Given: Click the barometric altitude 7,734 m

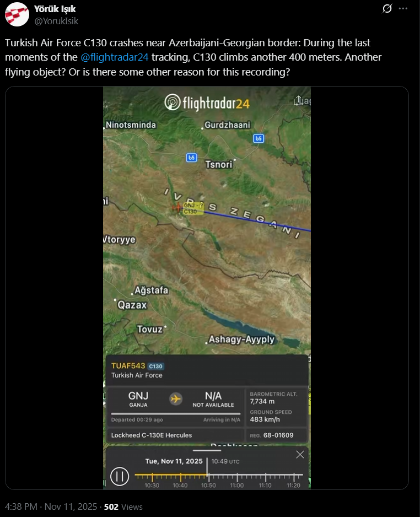Looking at the screenshot, I should click(262, 401).
